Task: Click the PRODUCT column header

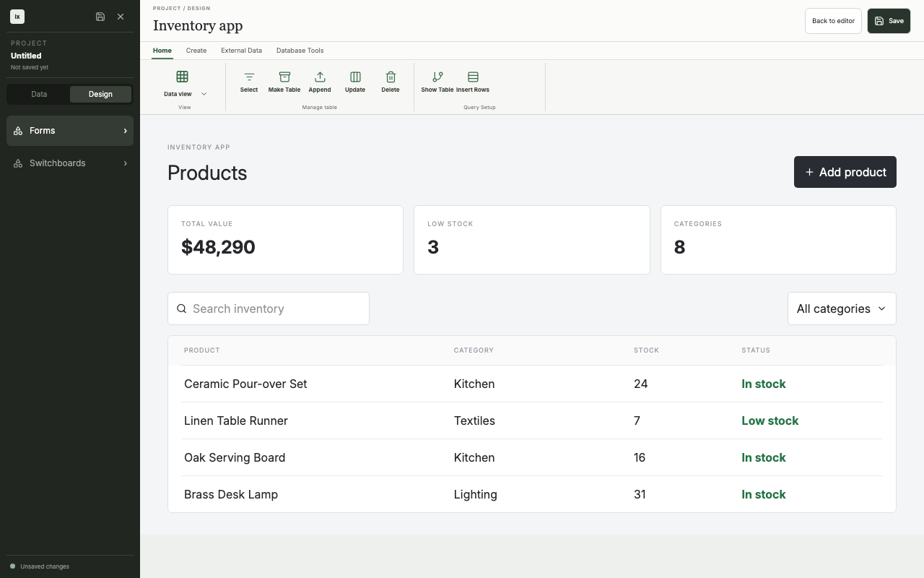Action: 202,350
